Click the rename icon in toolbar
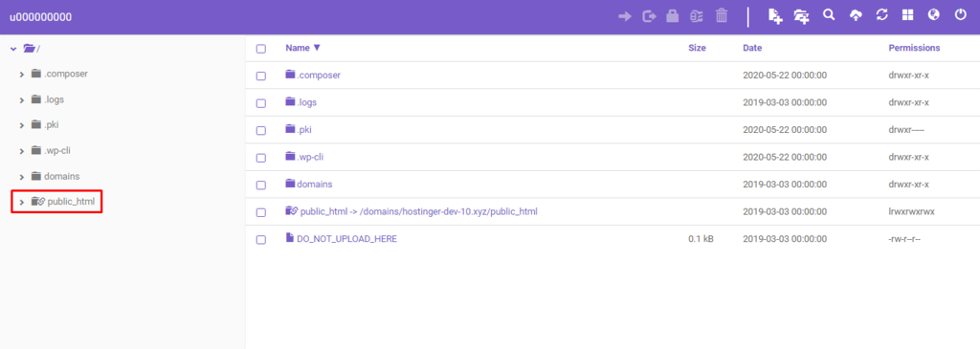The width and height of the screenshot is (980, 349). tap(697, 16)
